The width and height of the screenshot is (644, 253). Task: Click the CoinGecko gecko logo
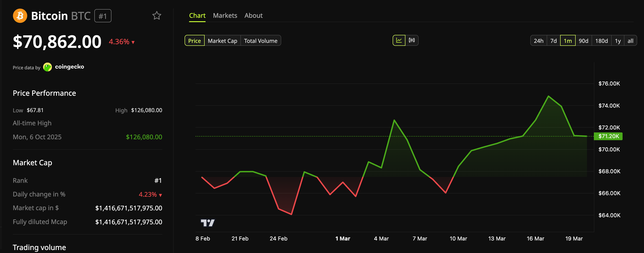(47, 67)
